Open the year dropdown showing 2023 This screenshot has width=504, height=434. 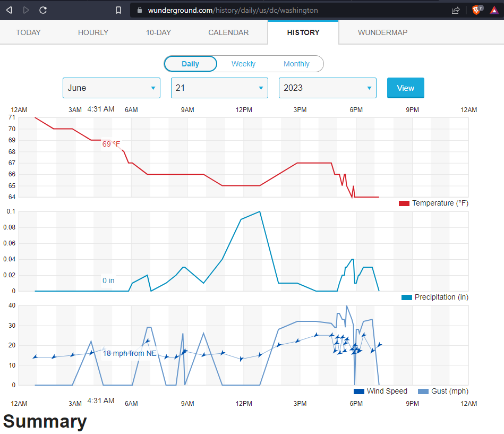point(328,88)
